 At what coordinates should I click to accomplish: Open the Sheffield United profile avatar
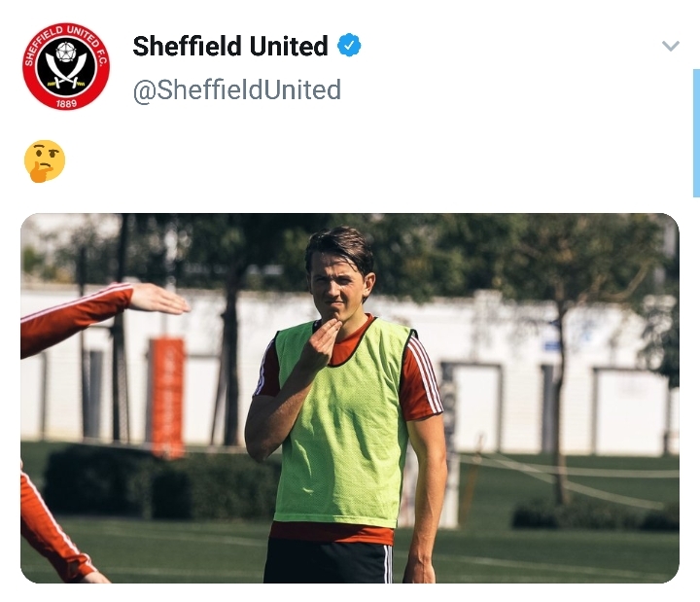pos(66,66)
